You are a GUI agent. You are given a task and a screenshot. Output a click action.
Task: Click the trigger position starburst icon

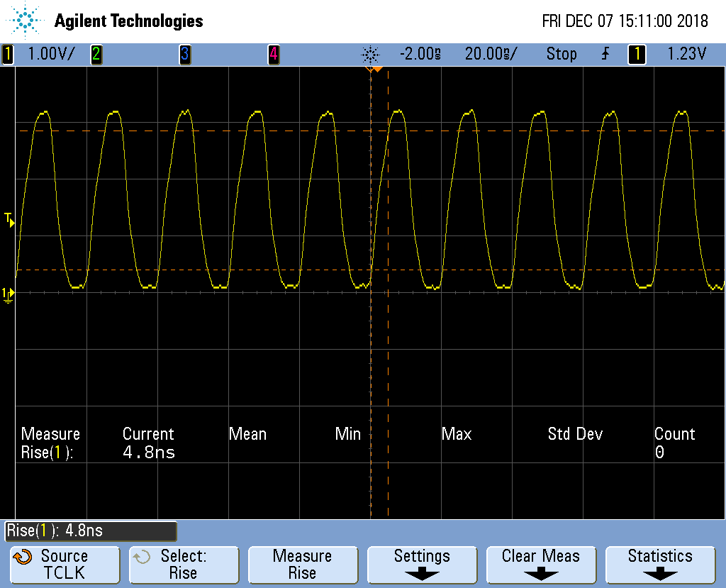tap(370, 54)
